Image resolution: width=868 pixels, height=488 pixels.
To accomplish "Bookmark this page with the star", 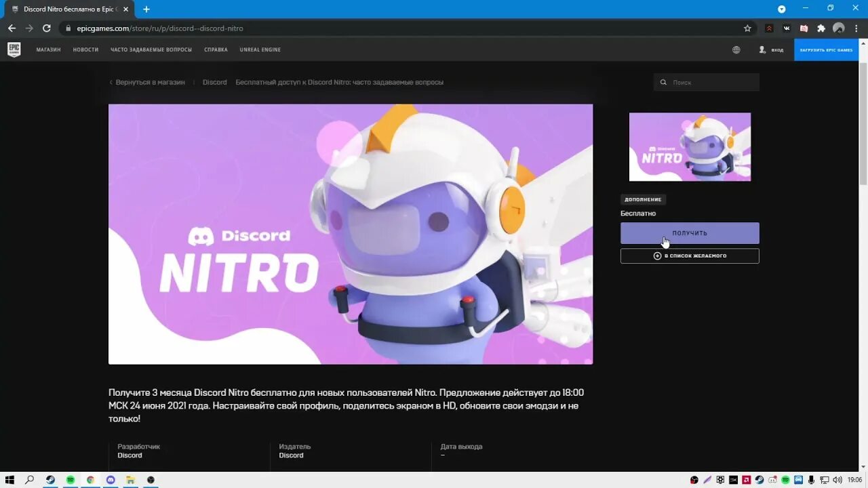I will coord(747,28).
